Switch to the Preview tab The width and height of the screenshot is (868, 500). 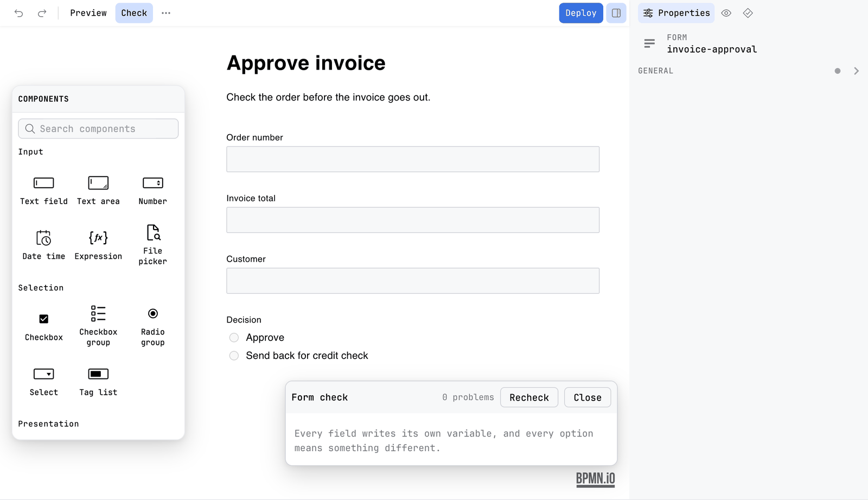[88, 13]
